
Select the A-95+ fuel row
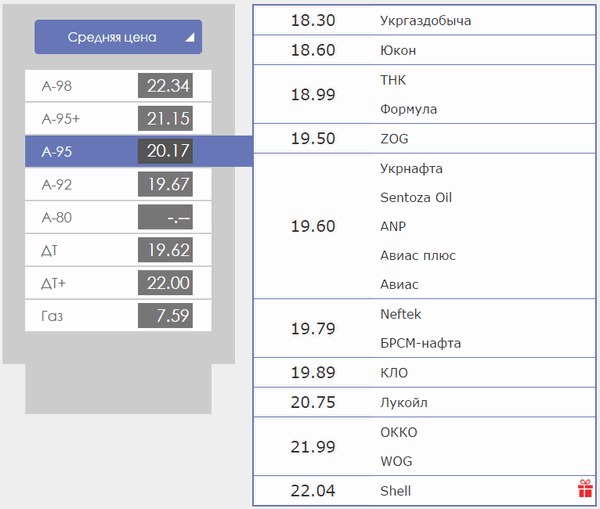pos(118,119)
